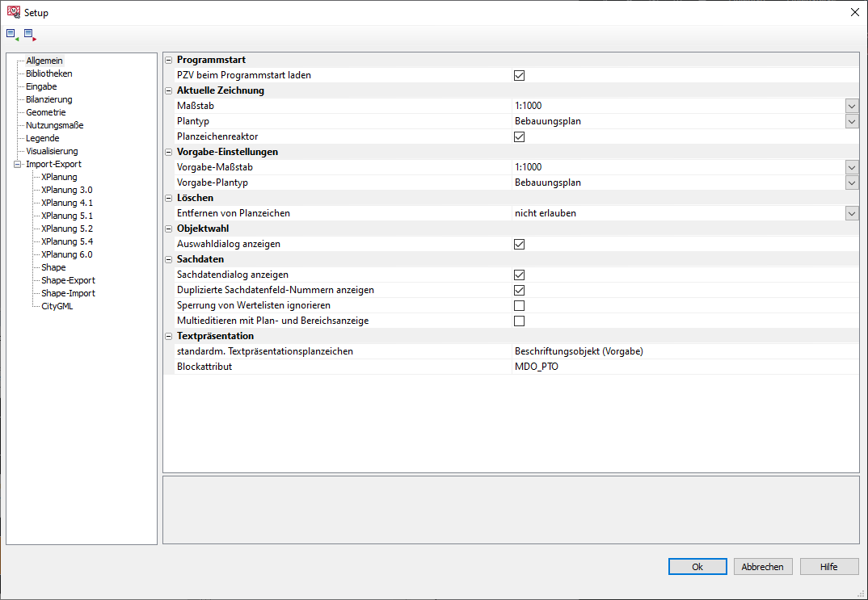Click the export settings icon with red arrow
868x600 pixels.
pyautogui.click(x=30, y=35)
